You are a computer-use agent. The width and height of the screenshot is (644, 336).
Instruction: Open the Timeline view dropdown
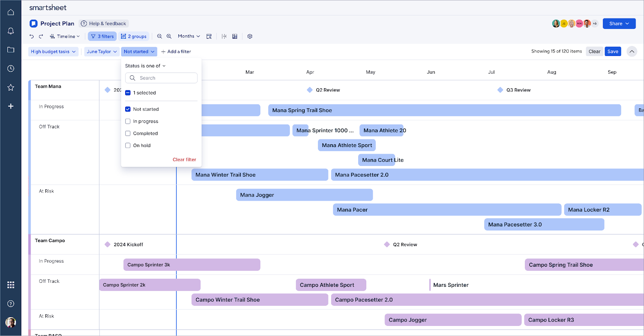[65, 36]
